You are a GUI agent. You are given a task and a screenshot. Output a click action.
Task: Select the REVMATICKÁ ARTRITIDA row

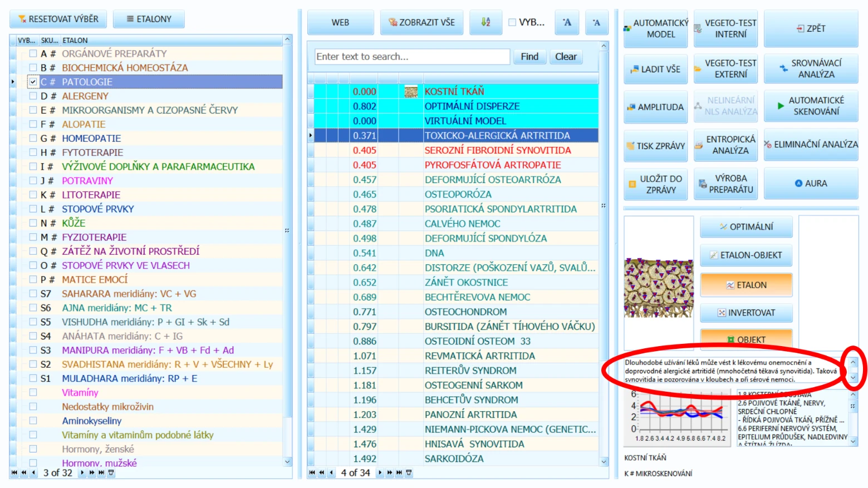[x=456, y=356]
